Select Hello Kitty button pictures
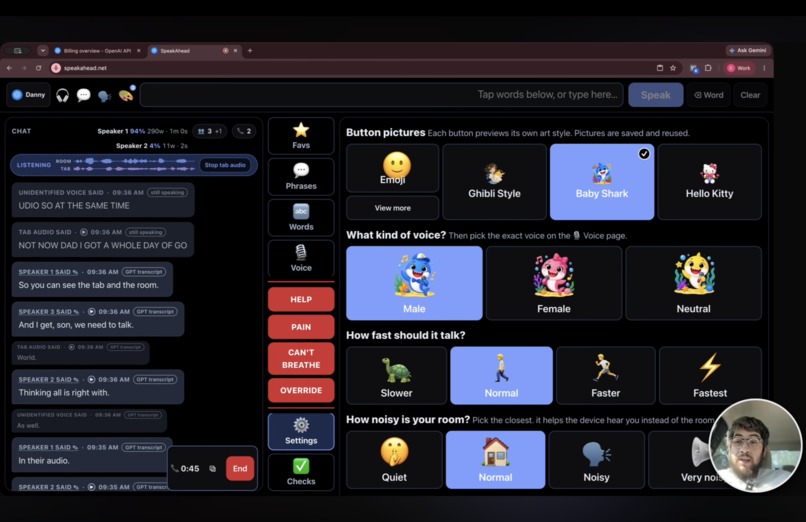Image resolution: width=806 pixels, height=522 pixels. click(x=709, y=182)
